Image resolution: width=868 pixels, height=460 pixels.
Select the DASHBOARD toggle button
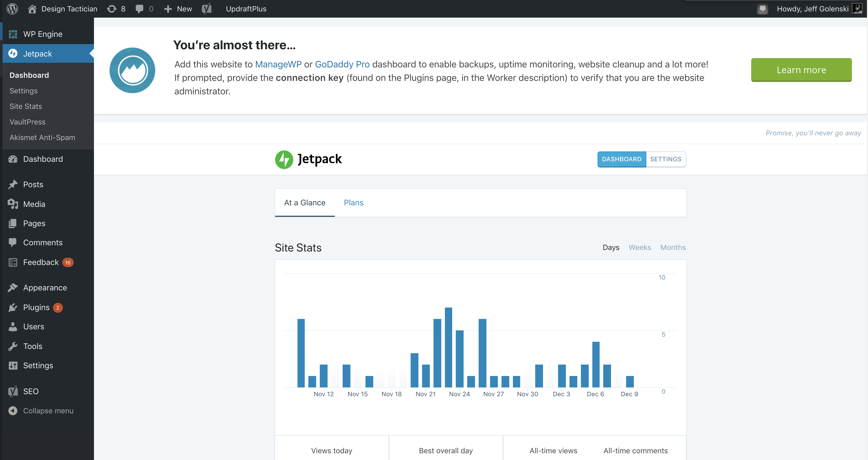click(622, 159)
